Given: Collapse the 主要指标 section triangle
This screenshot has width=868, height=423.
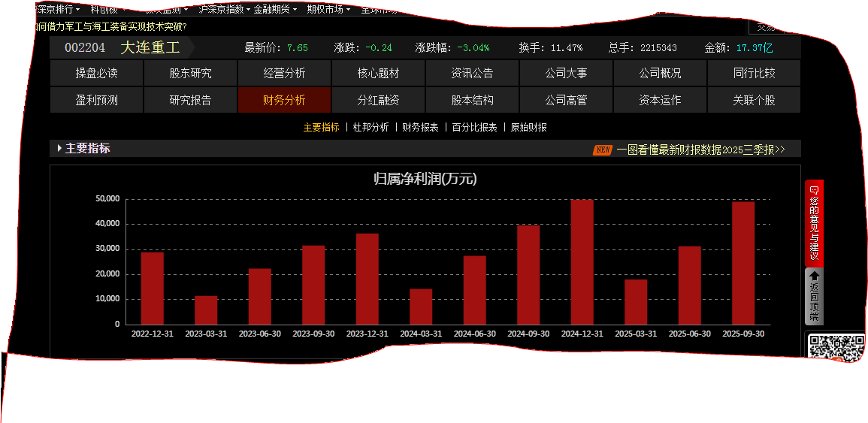Looking at the screenshot, I should [x=59, y=148].
